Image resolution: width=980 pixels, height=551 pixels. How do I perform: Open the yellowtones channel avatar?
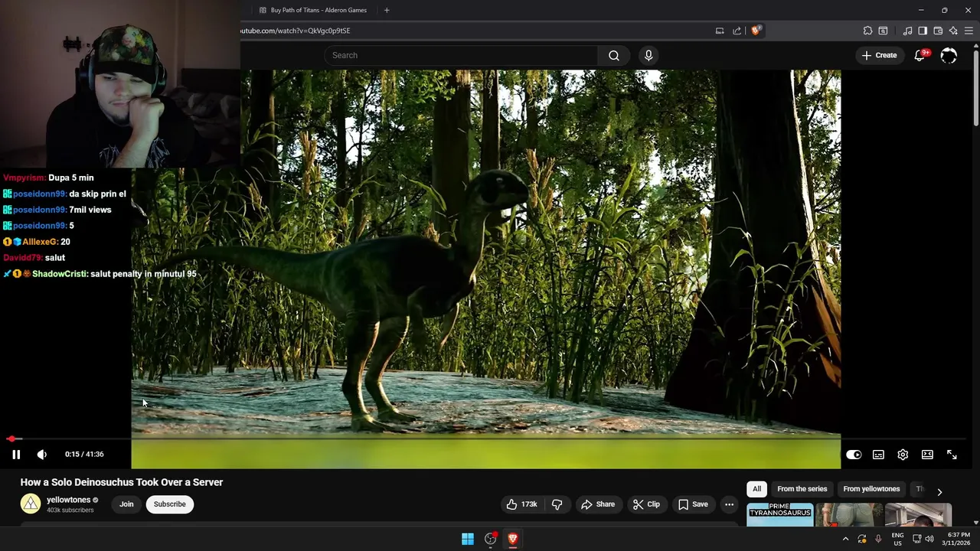click(x=31, y=504)
